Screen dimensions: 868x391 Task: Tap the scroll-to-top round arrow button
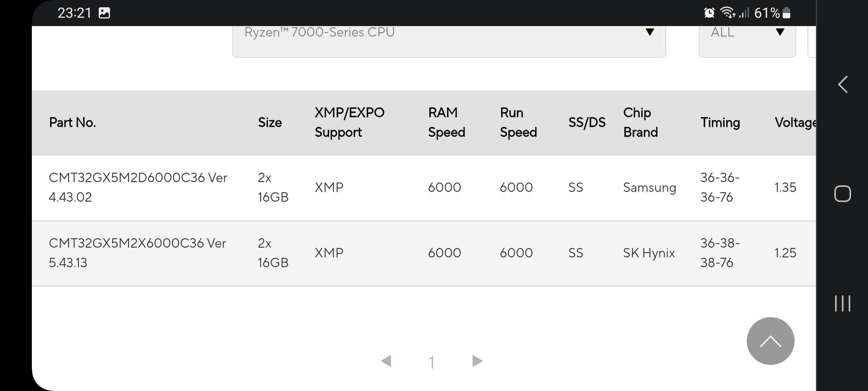(770, 341)
